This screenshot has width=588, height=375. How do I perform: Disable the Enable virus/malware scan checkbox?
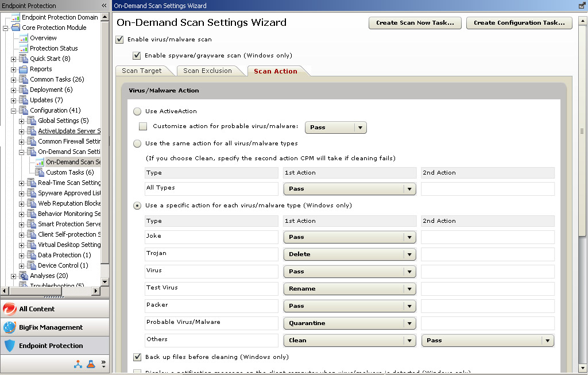pyautogui.click(x=120, y=40)
